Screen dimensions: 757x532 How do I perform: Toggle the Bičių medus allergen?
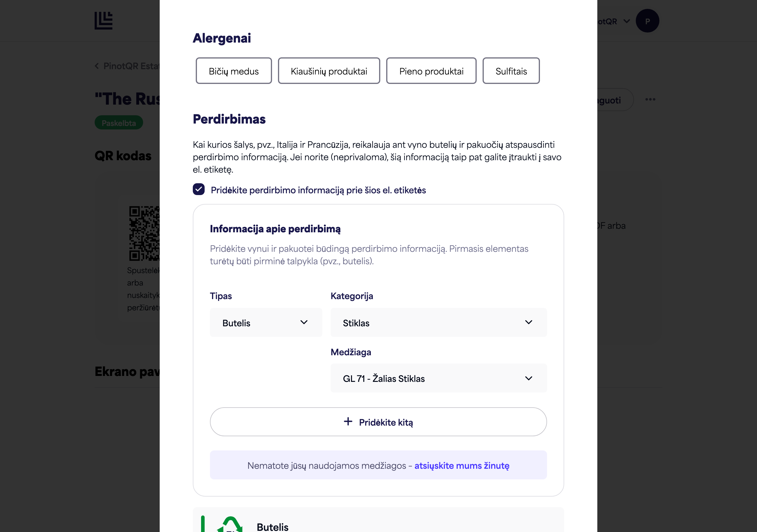(234, 71)
